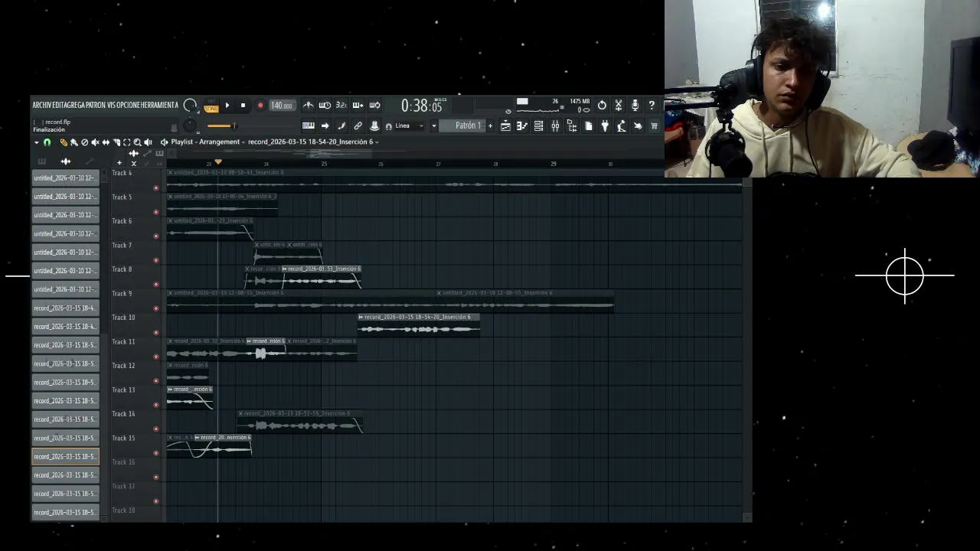Stop playback with the Stop button

[x=243, y=106]
